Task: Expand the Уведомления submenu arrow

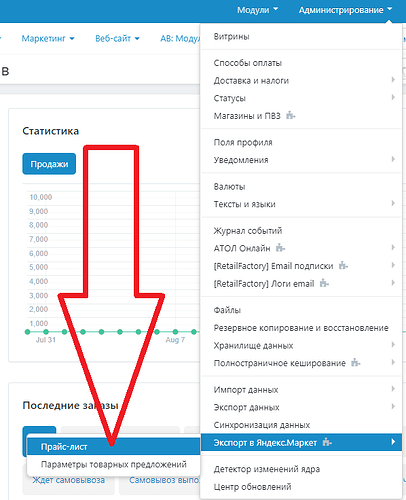Action: coord(393,159)
